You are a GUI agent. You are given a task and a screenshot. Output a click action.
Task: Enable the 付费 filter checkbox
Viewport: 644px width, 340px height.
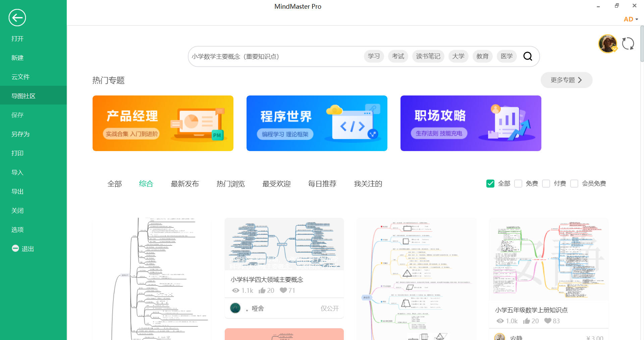[546, 184]
